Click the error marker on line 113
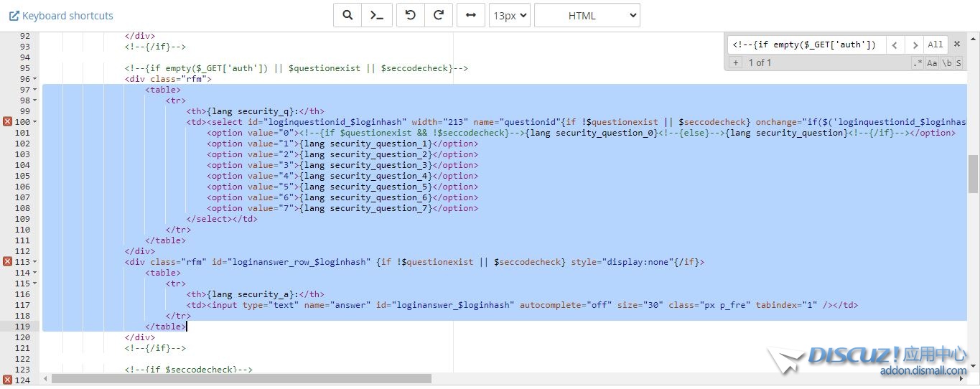 [8, 262]
